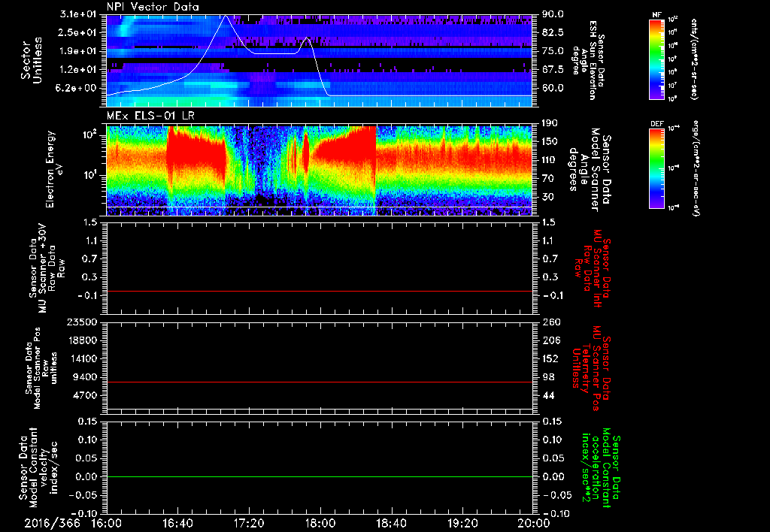
Task: Click the "4700" scanner position tick
Action: (84, 395)
